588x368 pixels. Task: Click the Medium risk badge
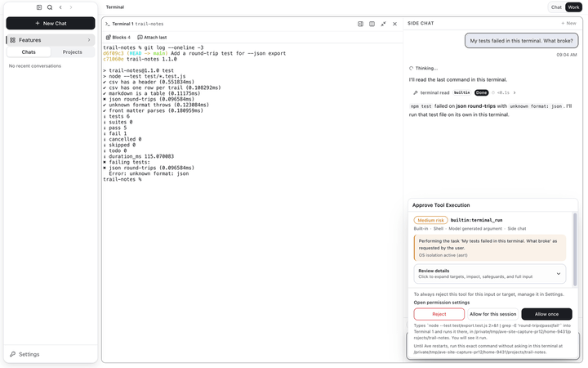(430, 220)
